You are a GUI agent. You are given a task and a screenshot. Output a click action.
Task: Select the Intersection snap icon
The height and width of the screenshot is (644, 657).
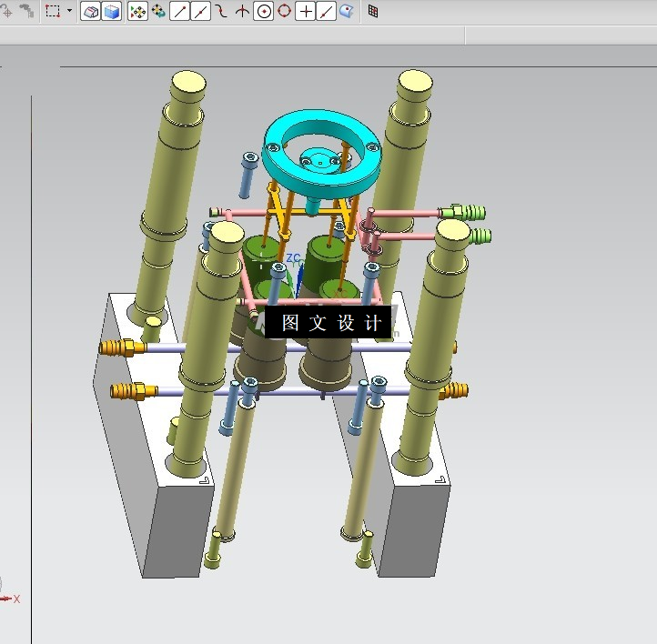pos(242,12)
